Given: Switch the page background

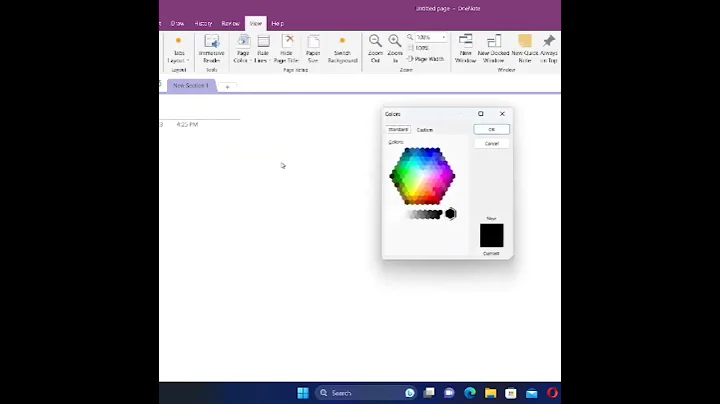Looking at the screenshot, I should pos(342,49).
